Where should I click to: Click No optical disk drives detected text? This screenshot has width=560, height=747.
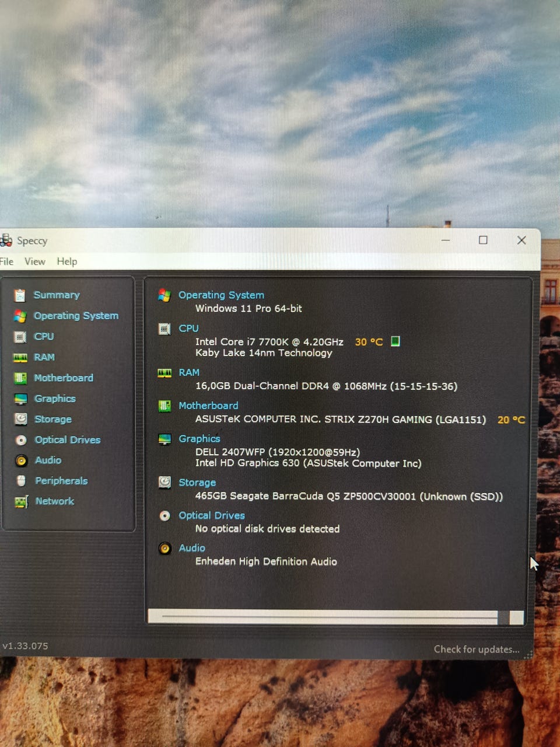point(267,529)
